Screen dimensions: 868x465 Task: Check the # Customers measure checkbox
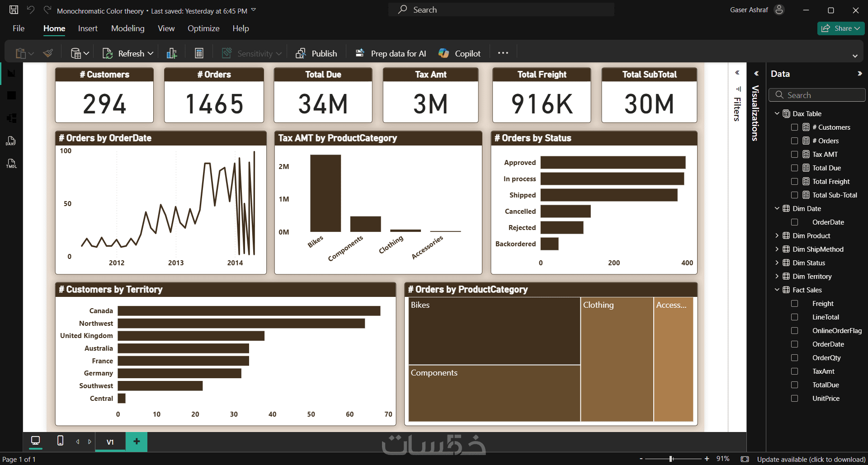[x=794, y=127]
